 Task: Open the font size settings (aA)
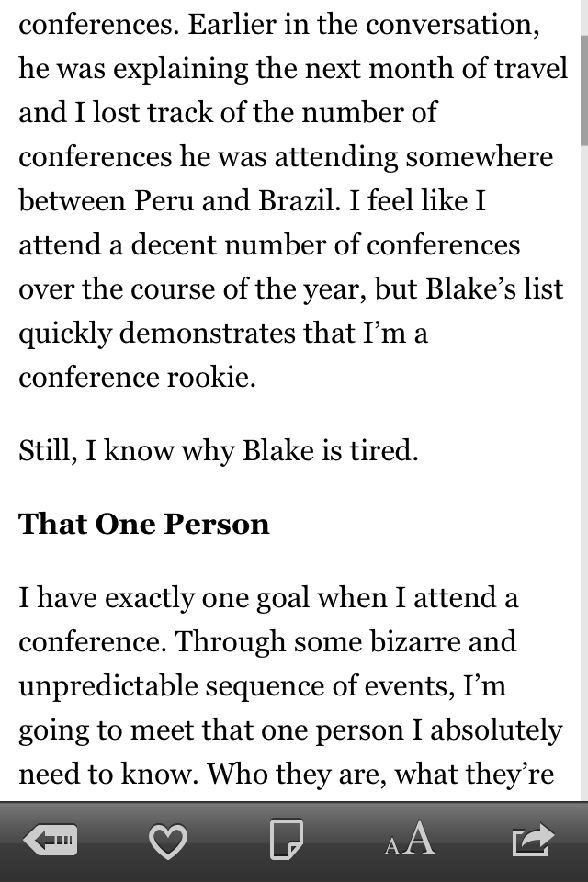click(x=409, y=840)
